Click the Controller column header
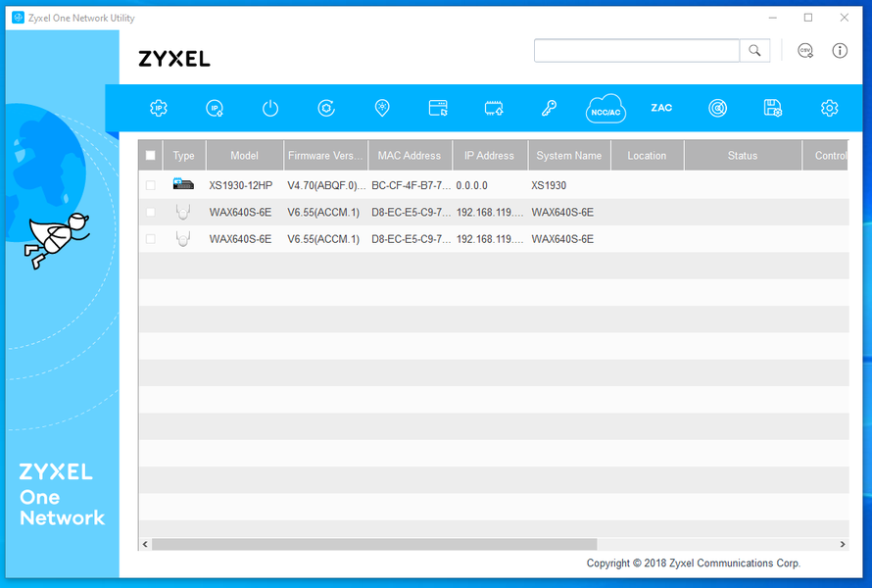Image resolution: width=872 pixels, height=588 pixels. tap(826, 156)
